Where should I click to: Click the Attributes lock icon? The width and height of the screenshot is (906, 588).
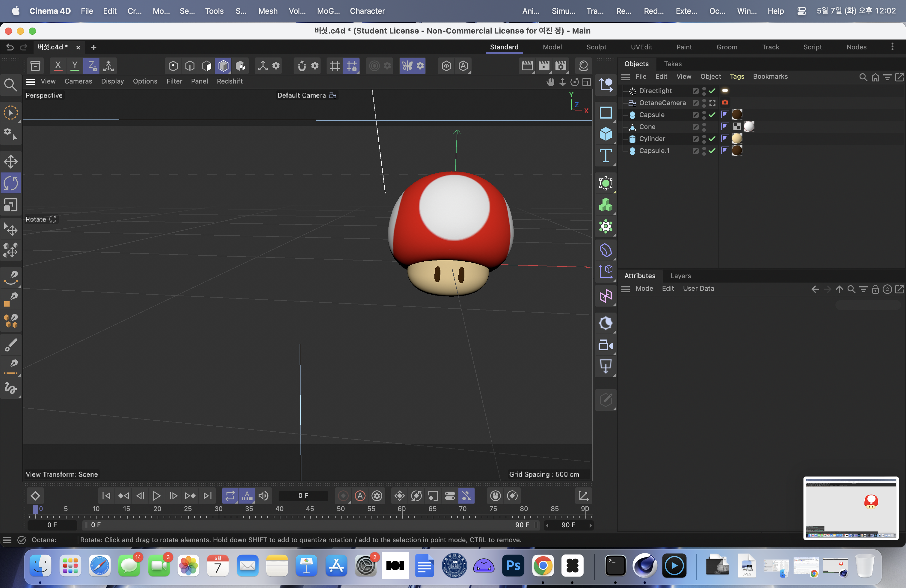pos(875,290)
